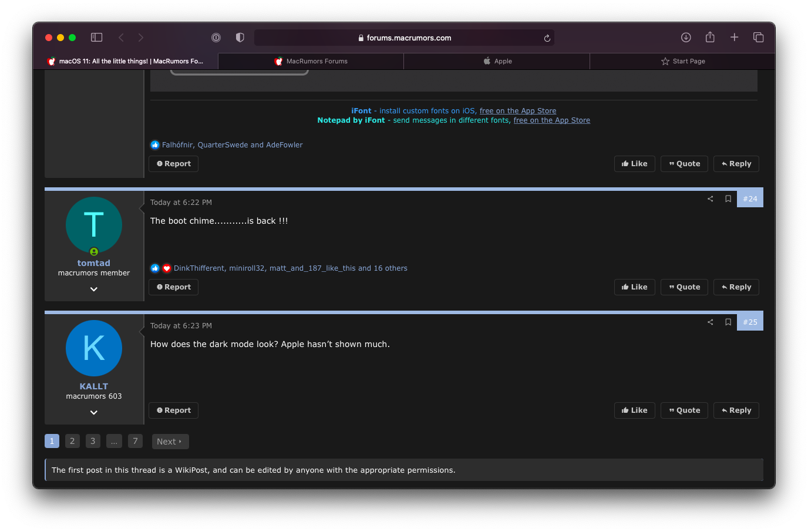Open tomtad's avatar
The image size is (808, 532).
pyautogui.click(x=94, y=225)
